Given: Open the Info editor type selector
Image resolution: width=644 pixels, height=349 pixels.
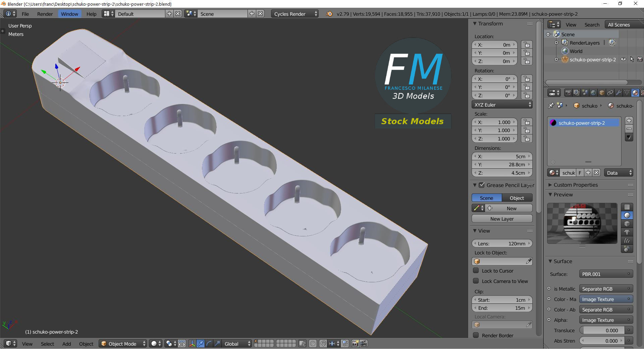Looking at the screenshot, I should (10, 14).
